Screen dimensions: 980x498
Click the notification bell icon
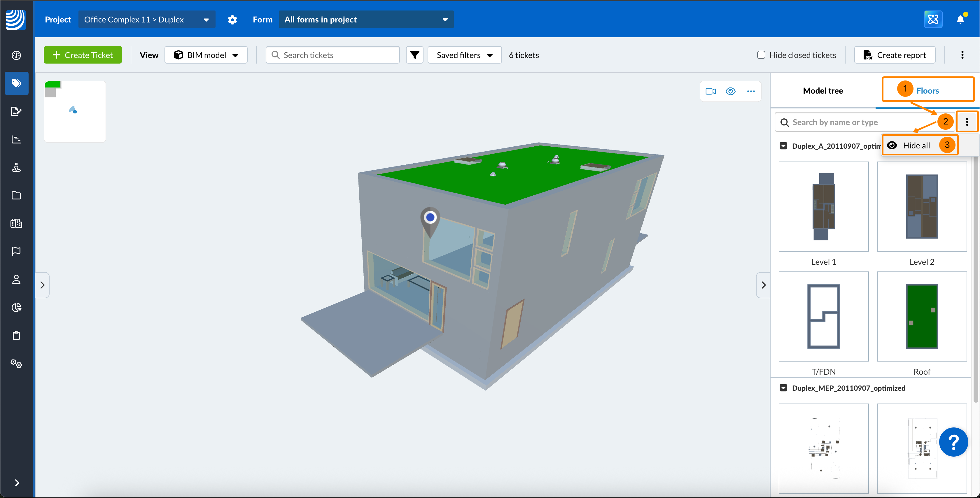[x=960, y=20]
